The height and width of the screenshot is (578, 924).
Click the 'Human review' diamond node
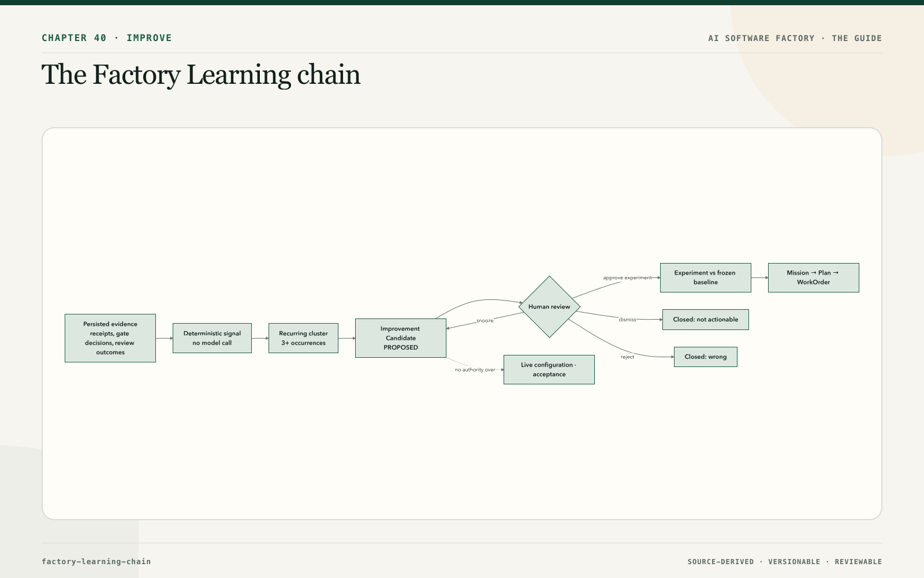[549, 307]
